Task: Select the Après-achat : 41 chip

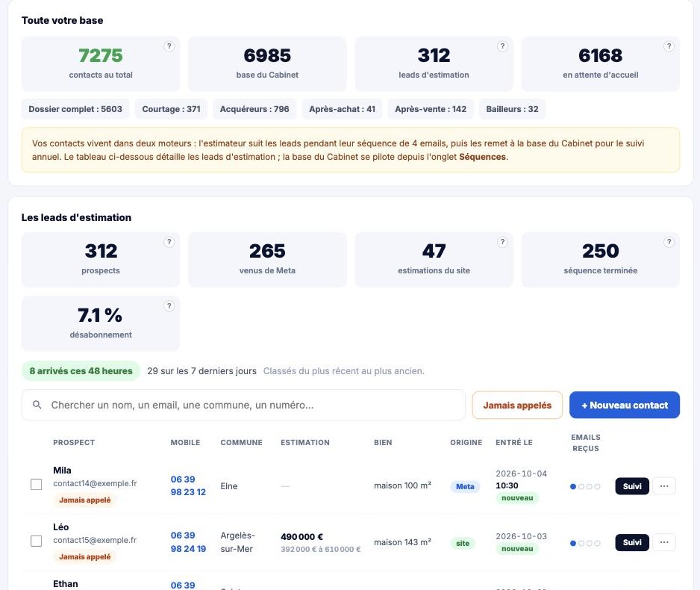Action: [342, 109]
